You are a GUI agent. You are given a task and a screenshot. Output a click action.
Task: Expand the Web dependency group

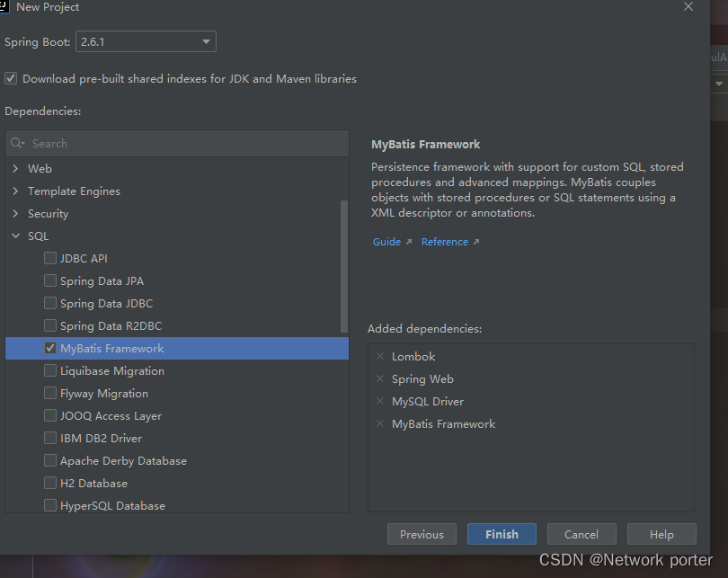pos(15,168)
